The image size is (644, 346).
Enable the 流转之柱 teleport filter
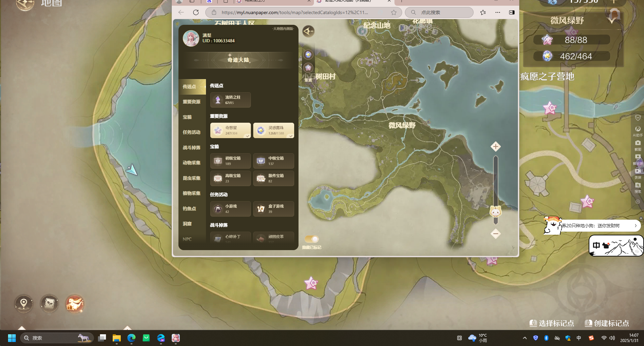click(x=230, y=100)
